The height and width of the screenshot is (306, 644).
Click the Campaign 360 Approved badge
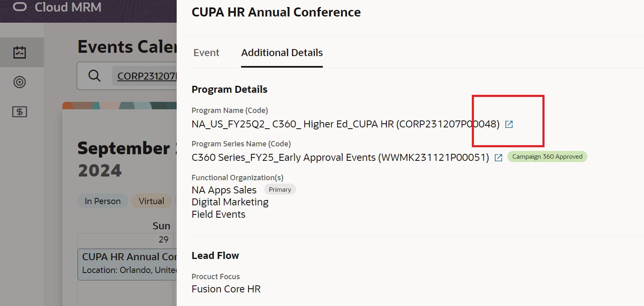click(547, 157)
